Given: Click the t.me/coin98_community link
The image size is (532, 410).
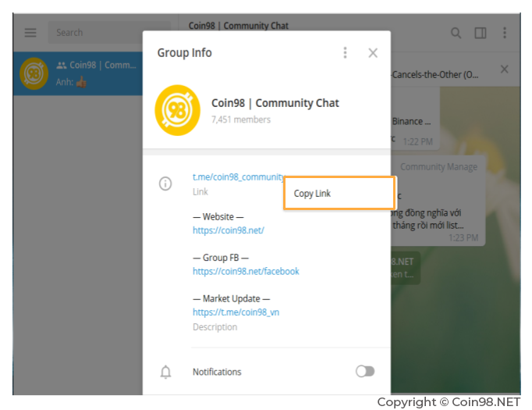Looking at the screenshot, I should pos(239,177).
